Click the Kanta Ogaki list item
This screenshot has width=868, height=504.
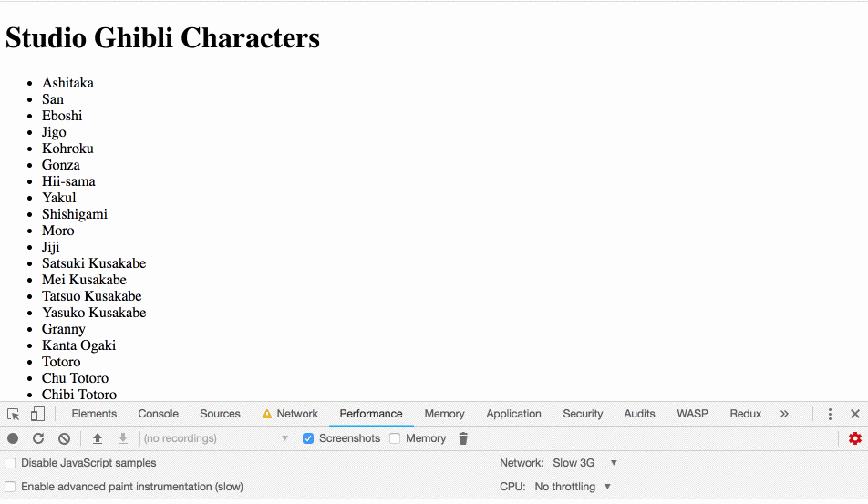[x=79, y=345]
